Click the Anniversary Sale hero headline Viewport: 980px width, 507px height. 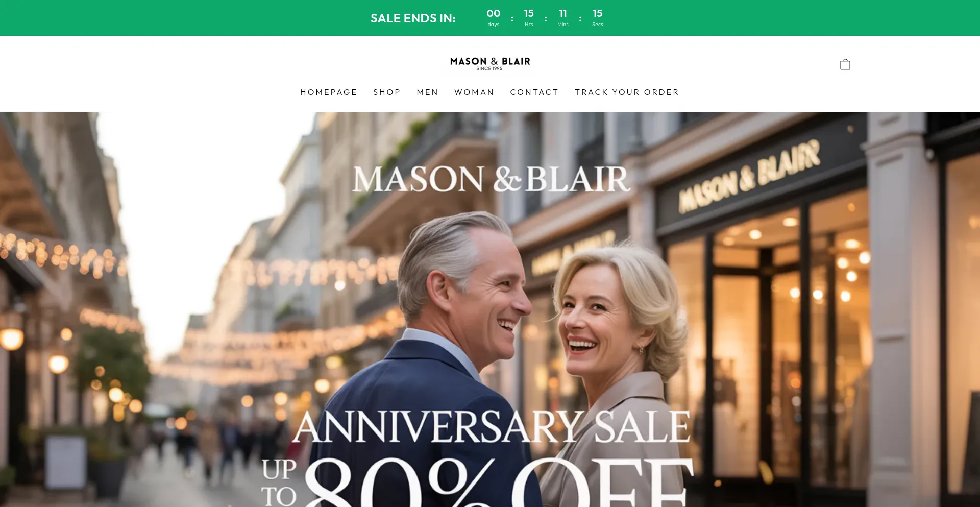492,427
